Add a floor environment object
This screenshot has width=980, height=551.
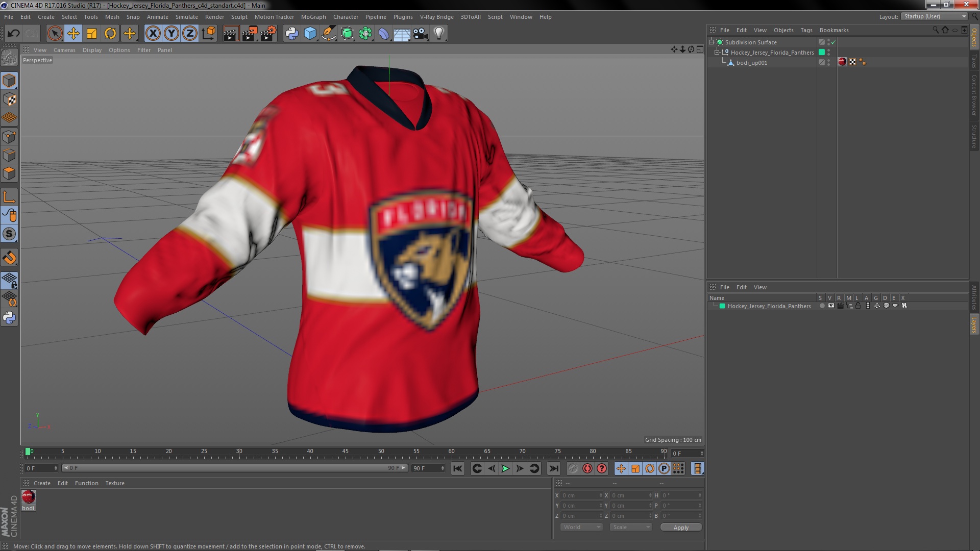tap(402, 34)
